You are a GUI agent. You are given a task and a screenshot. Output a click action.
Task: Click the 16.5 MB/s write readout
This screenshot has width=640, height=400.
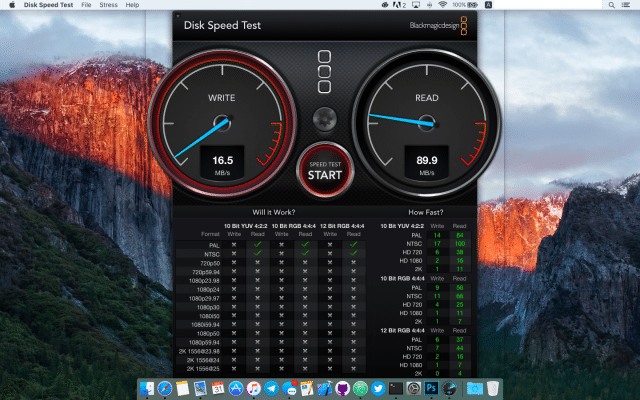(222, 164)
